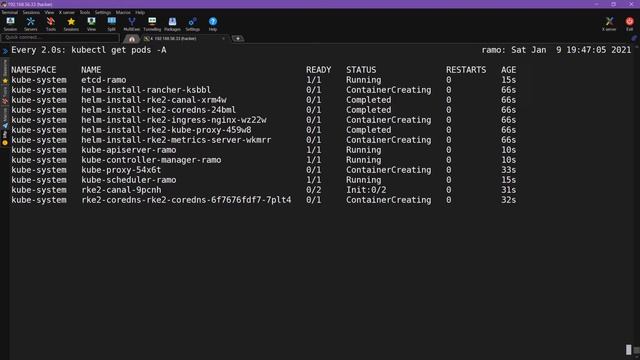
Task: Go to the Home tab icon
Action: [x=131, y=39]
